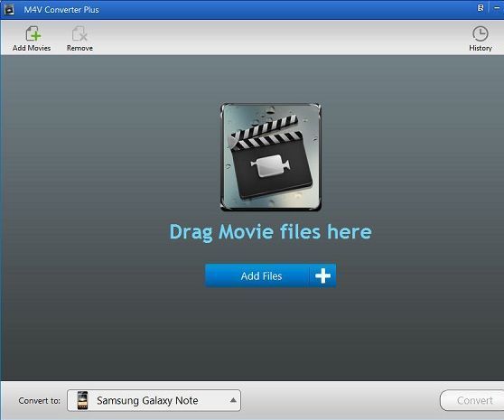The height and width of the screenshot is (420, 504).
Task: Open the menu icon in title bar
Action: [481, 8]
